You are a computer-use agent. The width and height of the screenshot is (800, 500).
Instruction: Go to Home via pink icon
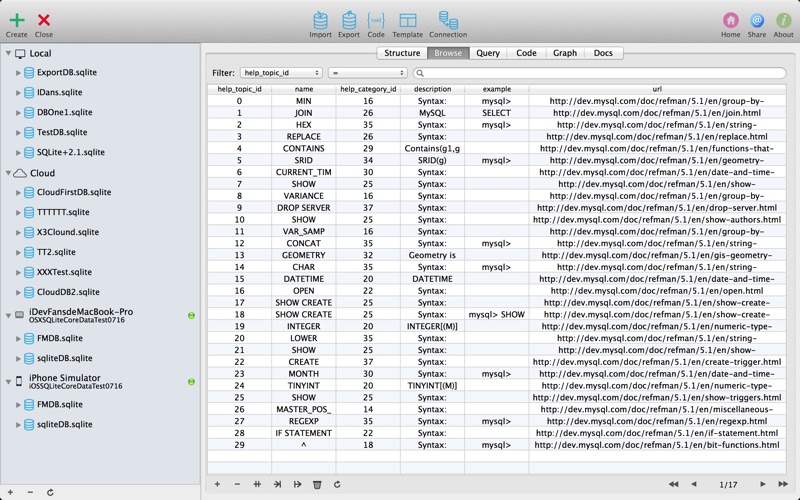(x=731, y=20)
